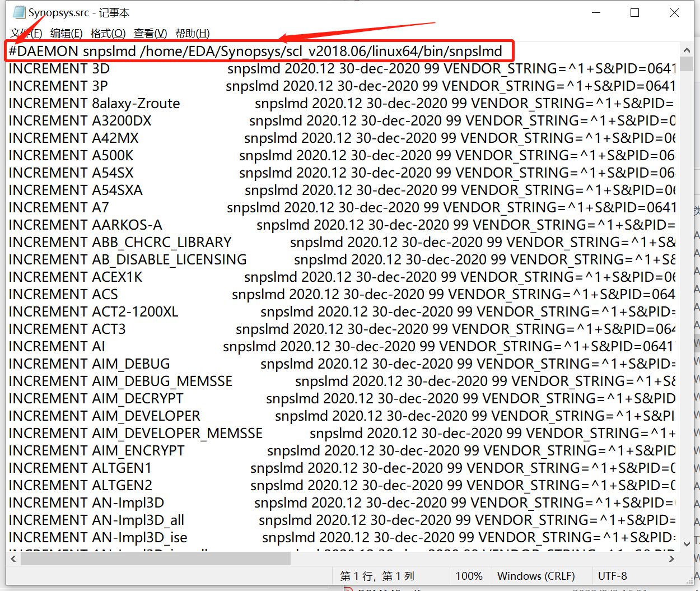The image size is (700, 591).
Task: Click the INCREMENT A3200DX line
Action: [342, 120]
